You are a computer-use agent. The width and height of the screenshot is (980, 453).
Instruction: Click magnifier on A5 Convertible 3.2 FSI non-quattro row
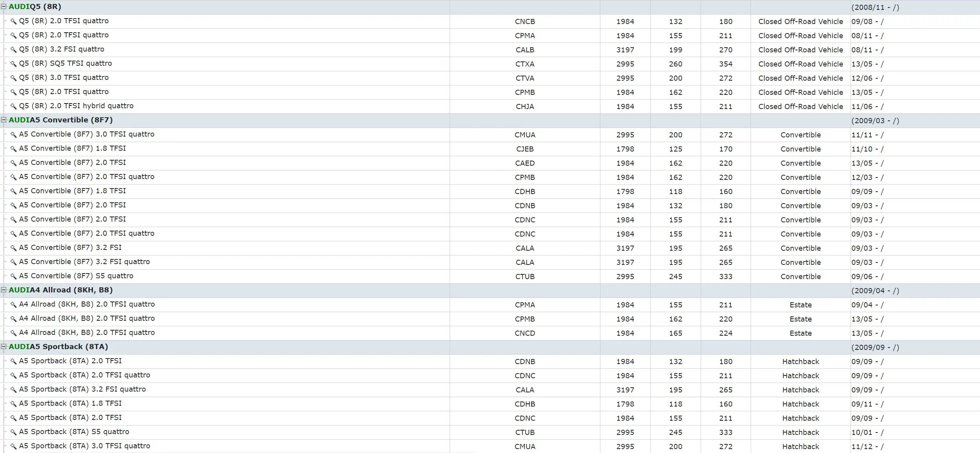pyautogui.click(x=13, y=248)
